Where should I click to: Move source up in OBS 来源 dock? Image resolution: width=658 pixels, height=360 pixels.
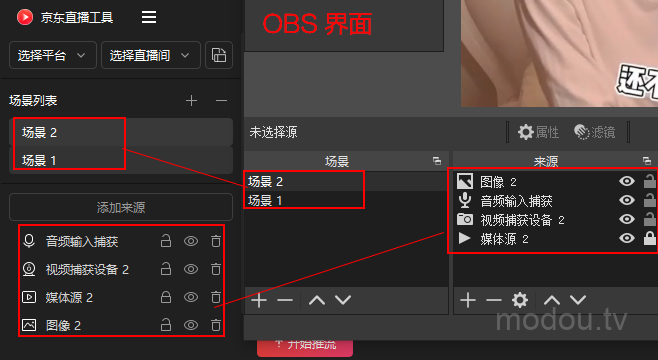click(552, 300)
